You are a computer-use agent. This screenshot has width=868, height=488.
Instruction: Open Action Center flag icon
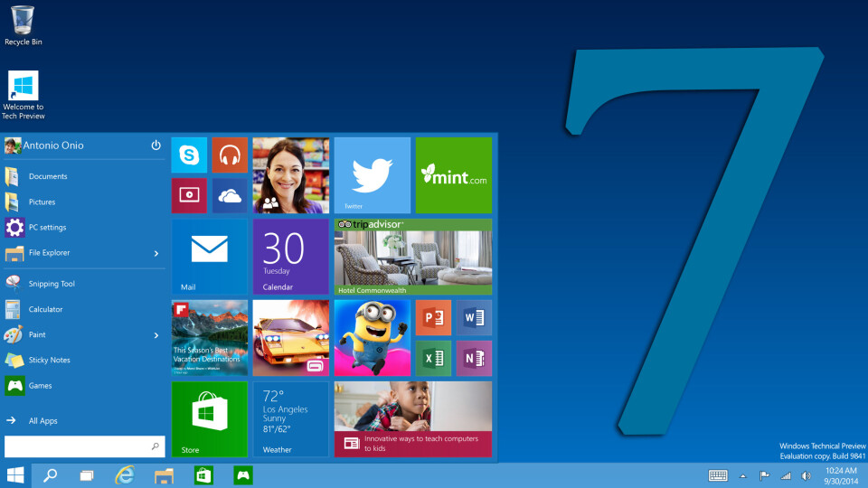(x=765, y=476)
